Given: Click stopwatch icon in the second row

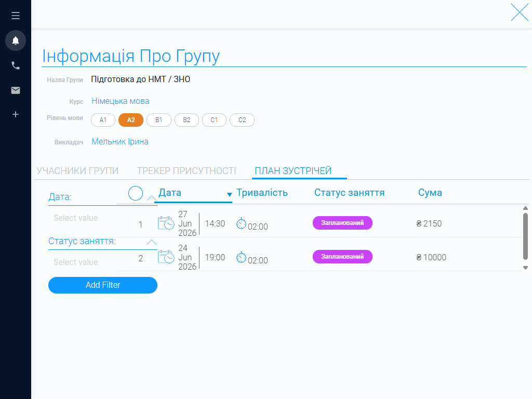Looking at the screenshot, I should coord(241,258).
